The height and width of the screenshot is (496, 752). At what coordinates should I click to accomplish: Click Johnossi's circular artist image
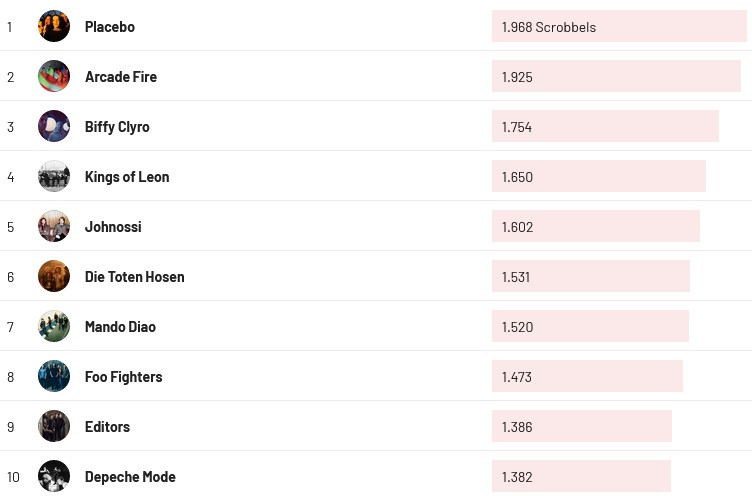coord(54,226)
